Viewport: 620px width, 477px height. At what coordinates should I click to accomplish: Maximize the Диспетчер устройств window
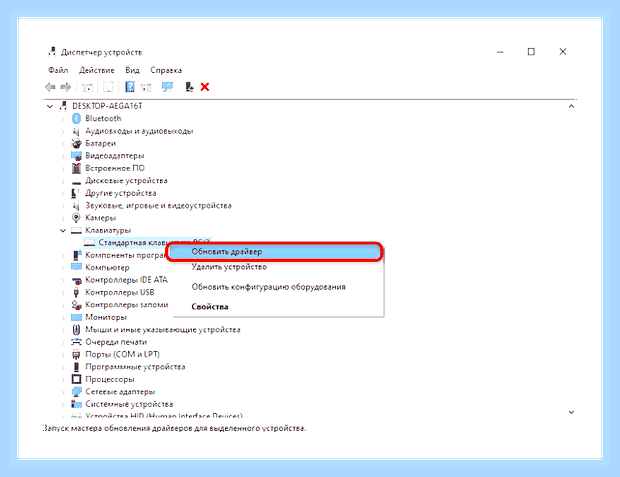pyautogui.click(x=531, y=52)
